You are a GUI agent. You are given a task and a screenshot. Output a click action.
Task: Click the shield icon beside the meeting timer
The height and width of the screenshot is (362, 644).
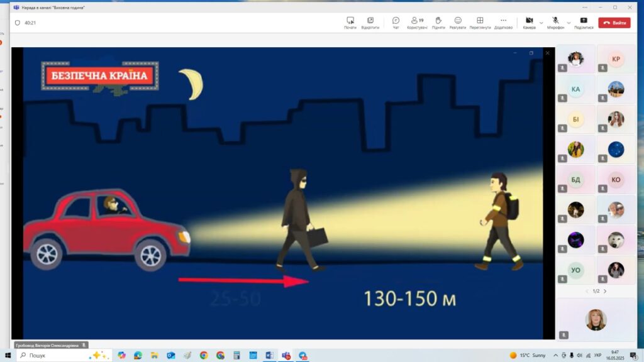pyautogui.click(x=18, y=22)
